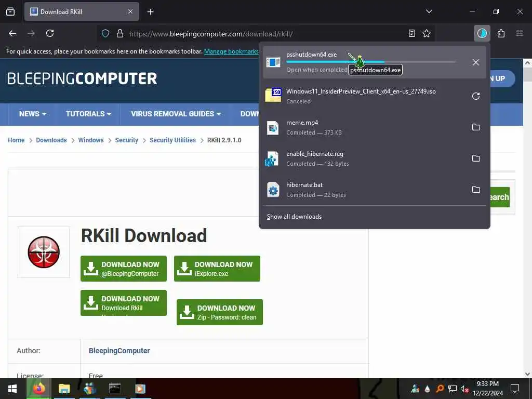Image resolution: width=532 pixels, height=399 pixels.
Task: Bookmark this page with the star icon
Action: pos(426,33)
